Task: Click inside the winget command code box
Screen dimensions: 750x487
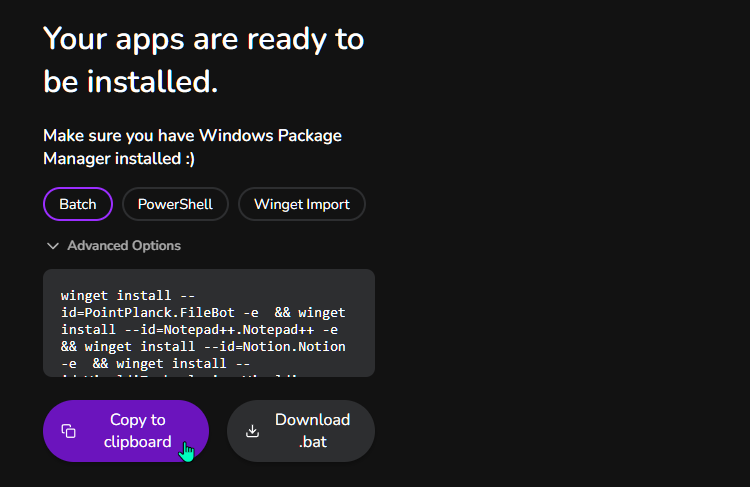Action: pos(209,323)
